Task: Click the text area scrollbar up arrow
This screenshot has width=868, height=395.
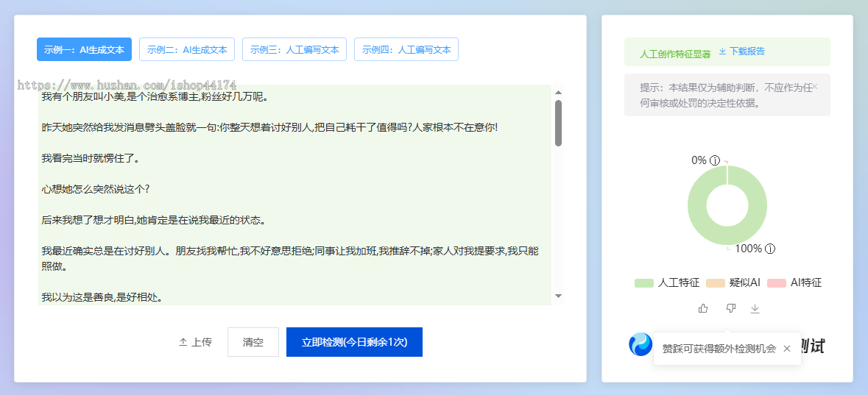Action: click(558, 93)
